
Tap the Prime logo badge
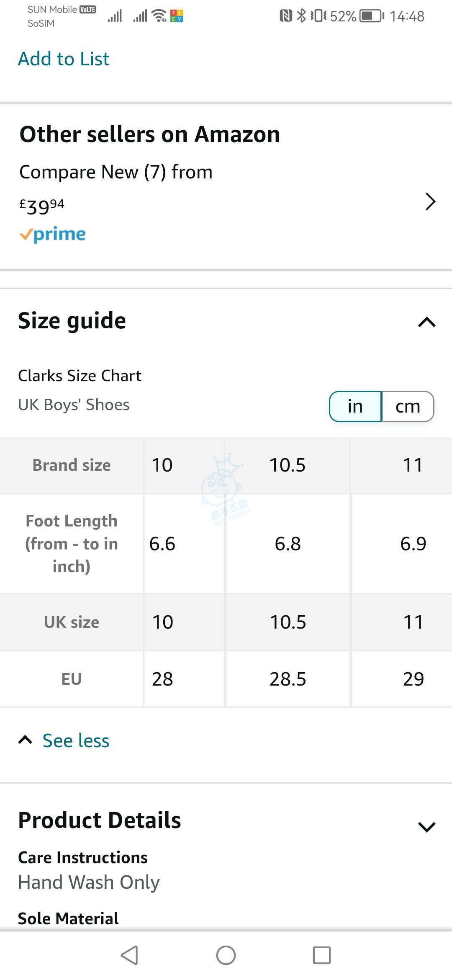coord(53,235)
